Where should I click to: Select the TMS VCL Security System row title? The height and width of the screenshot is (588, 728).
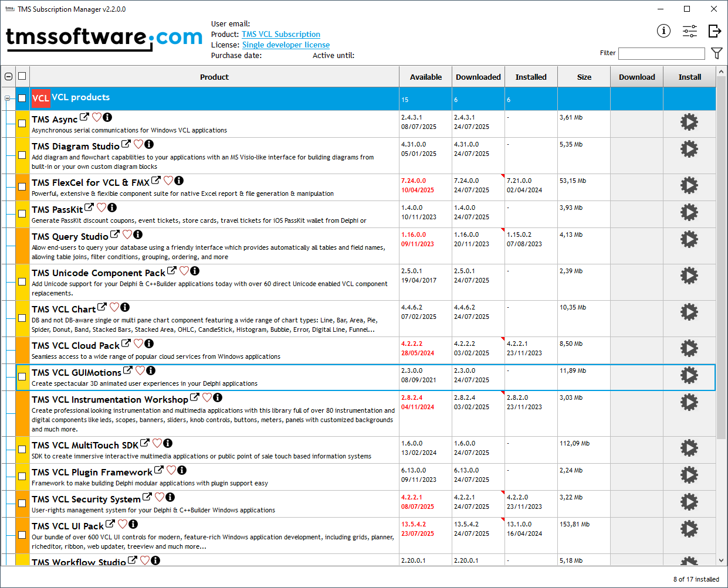[x=86, y=499]
